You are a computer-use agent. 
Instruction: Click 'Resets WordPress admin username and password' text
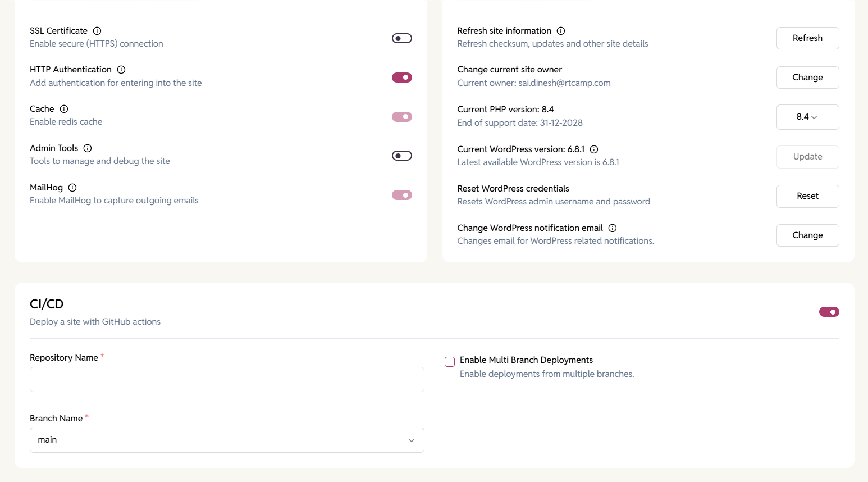(554, 202)
